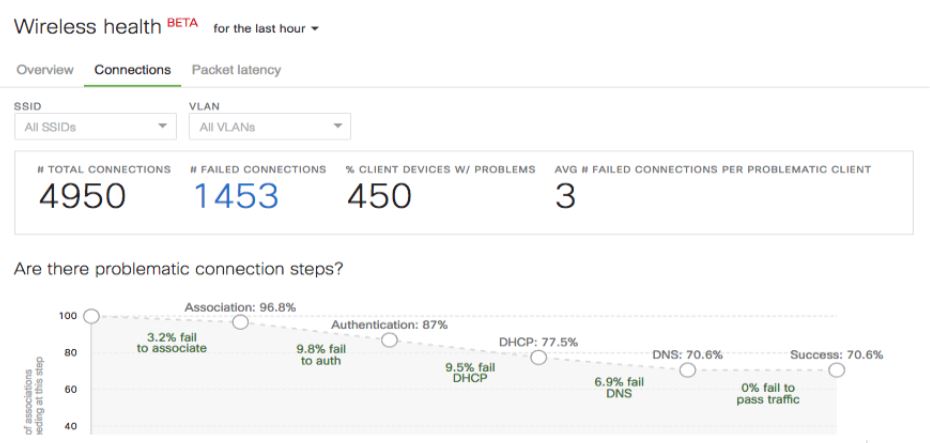Click the DHCP 77.5% chart node

tap(538, 357)
